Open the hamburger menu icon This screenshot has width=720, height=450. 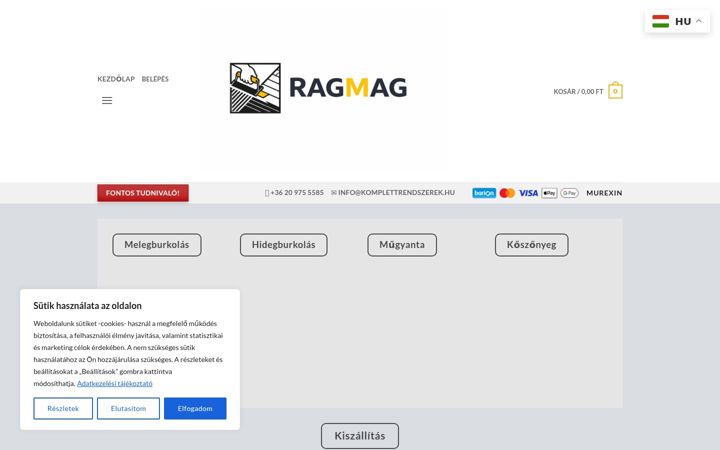(x=107, y=101)
